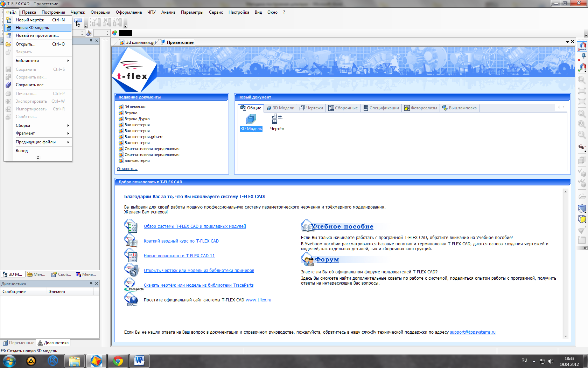Screen dimensions: 588x368
Task: Click the sunglasses icon in right toolbar
Action: pos(582,147)
